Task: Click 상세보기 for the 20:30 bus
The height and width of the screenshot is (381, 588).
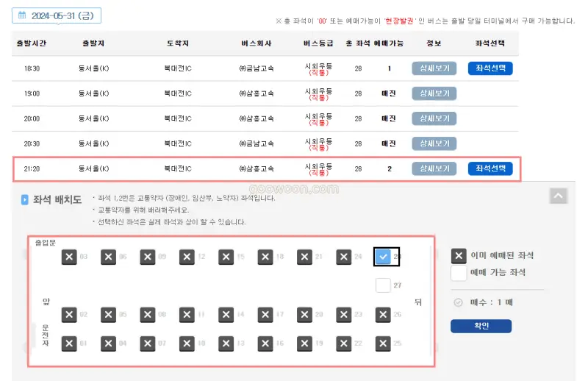Action: coord(434,143)
